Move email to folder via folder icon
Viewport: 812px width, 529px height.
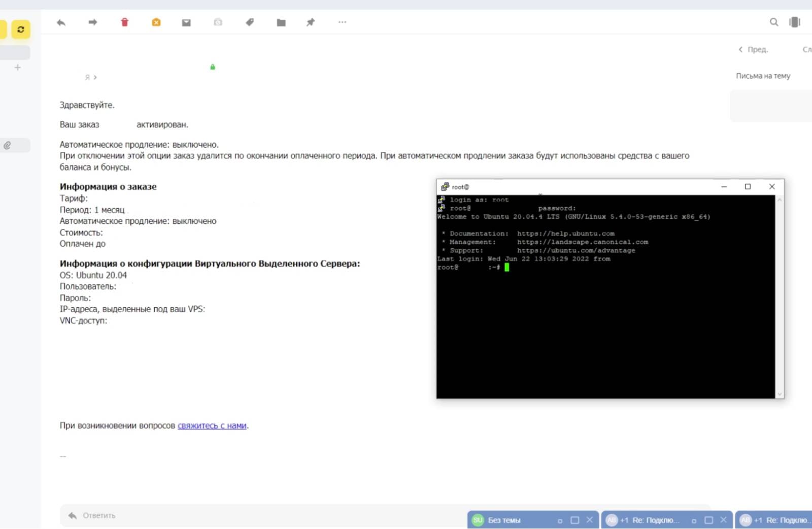pyautogui.click(x=281, y=22)
